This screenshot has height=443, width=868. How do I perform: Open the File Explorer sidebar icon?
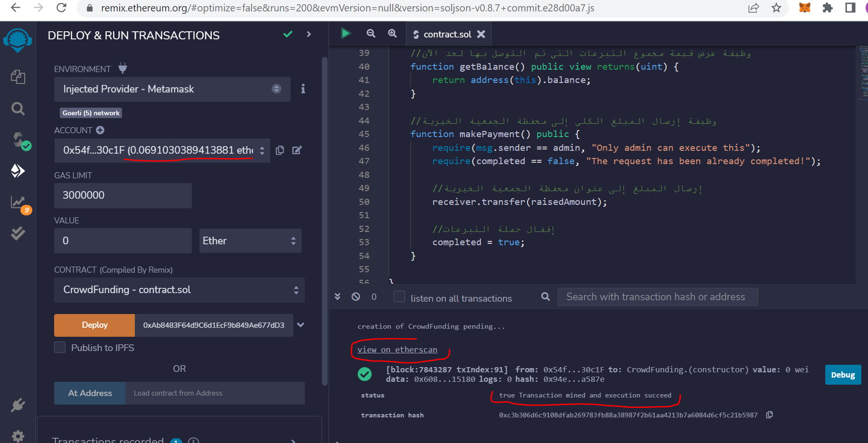tap(18, 77)
